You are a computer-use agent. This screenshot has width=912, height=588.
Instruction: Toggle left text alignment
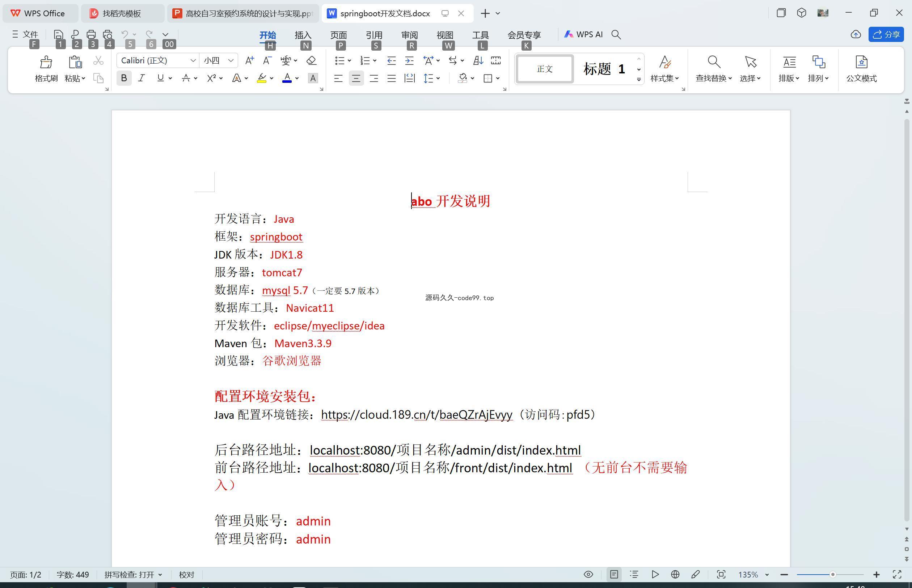click(338, 78)
